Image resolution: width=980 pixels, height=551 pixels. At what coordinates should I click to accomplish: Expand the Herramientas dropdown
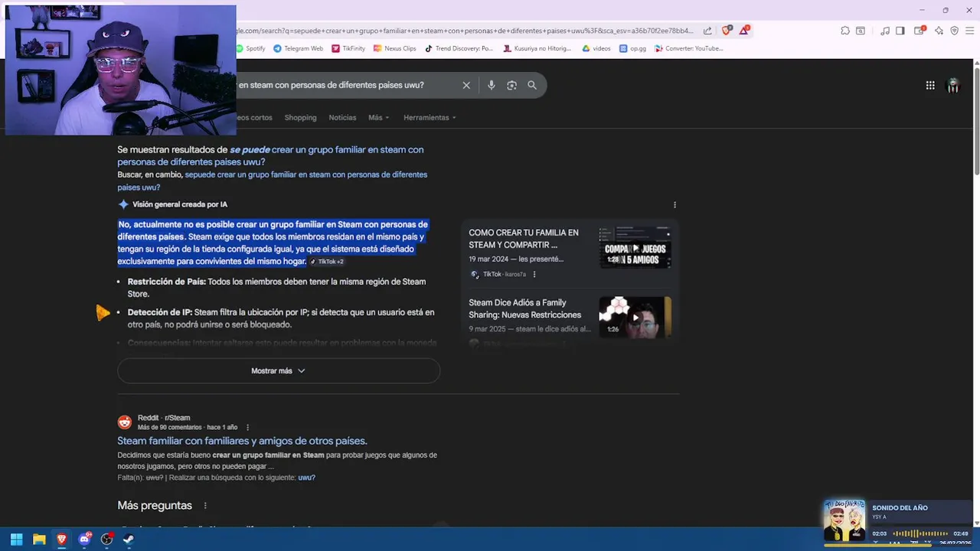click(430, 117)
